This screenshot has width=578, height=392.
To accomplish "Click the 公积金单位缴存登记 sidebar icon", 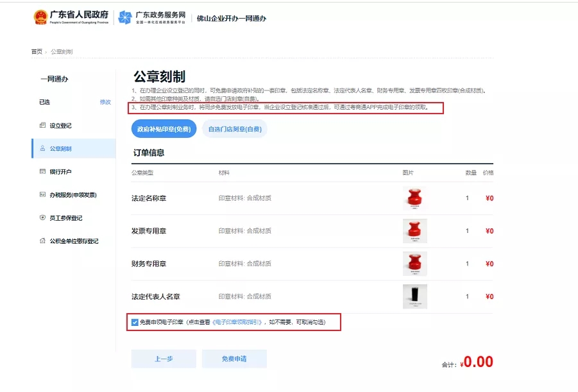I will 42,241.
